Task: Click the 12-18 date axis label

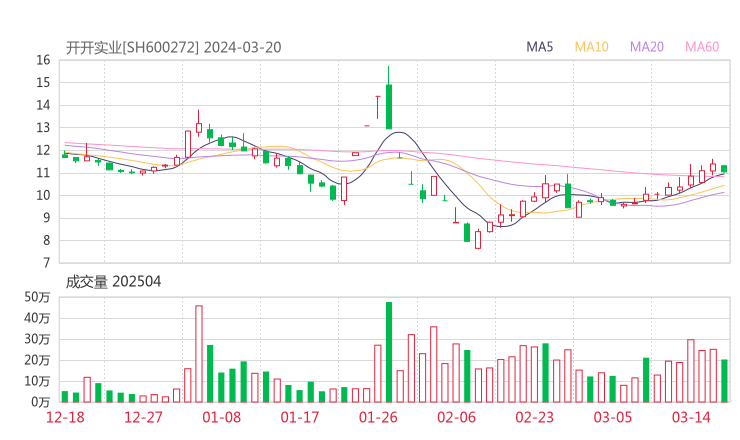Action: click(65, 417)
